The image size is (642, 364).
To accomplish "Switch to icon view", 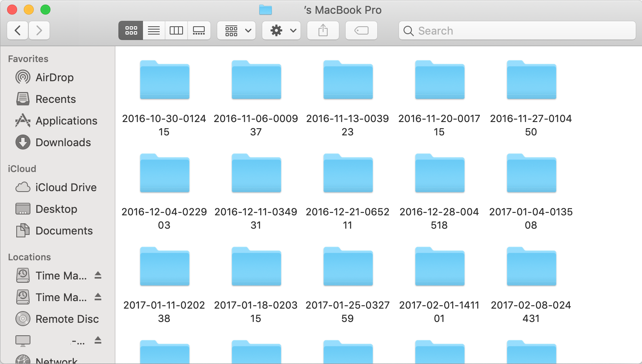I will click(131, 30).
